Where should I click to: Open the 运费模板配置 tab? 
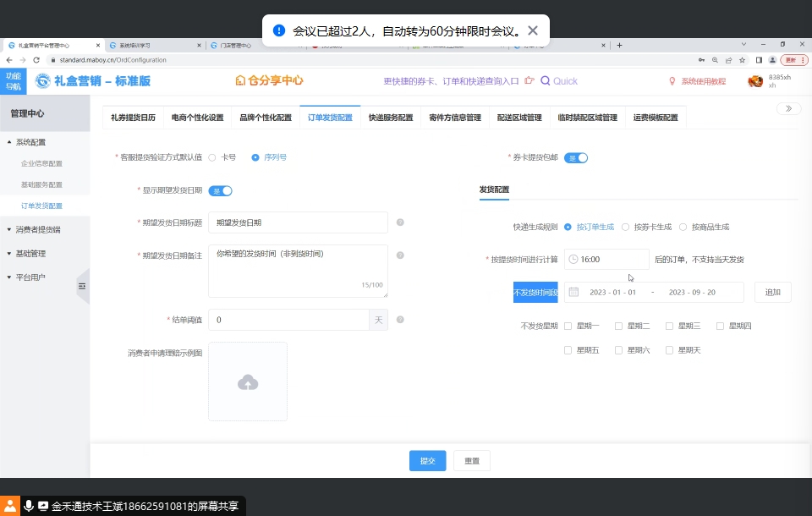click(656, 118)
